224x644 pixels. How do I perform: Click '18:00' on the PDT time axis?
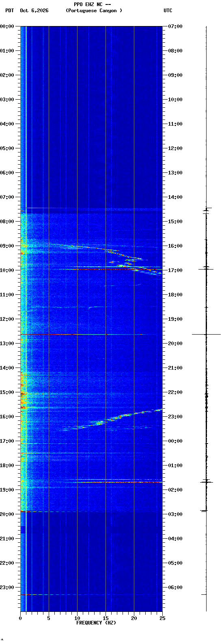7,466
